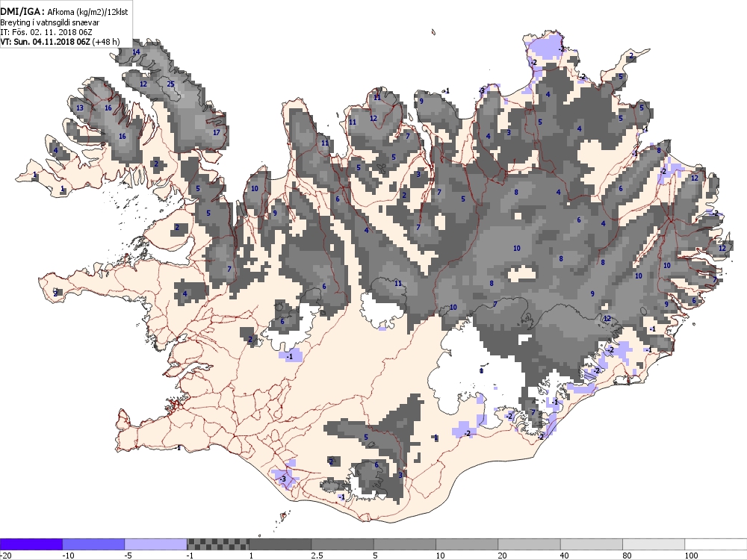Click the gray 2.5 to 5 legend swatch

(343, 544)
